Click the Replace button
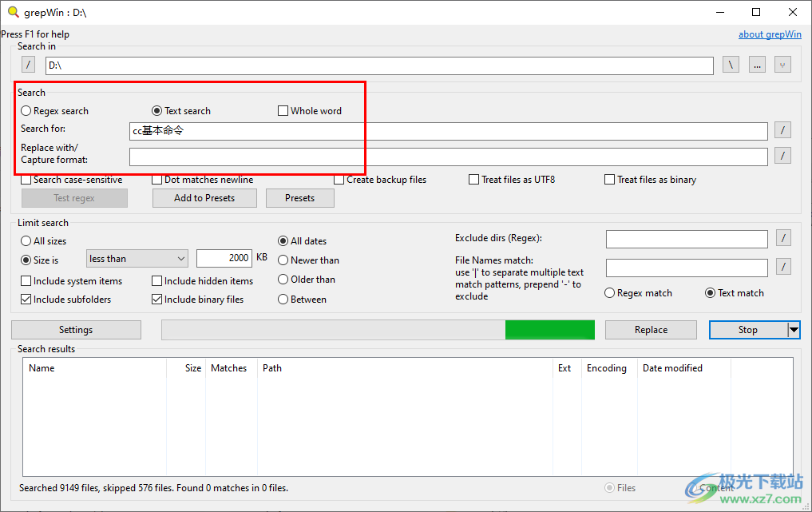812x512 pixels. [651, 330]
